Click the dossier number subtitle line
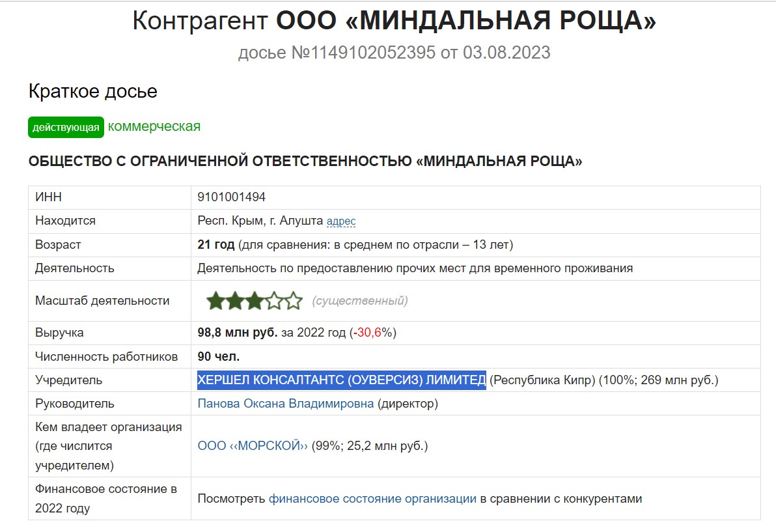This screenshot has width=776, height=532. (394, 52)
